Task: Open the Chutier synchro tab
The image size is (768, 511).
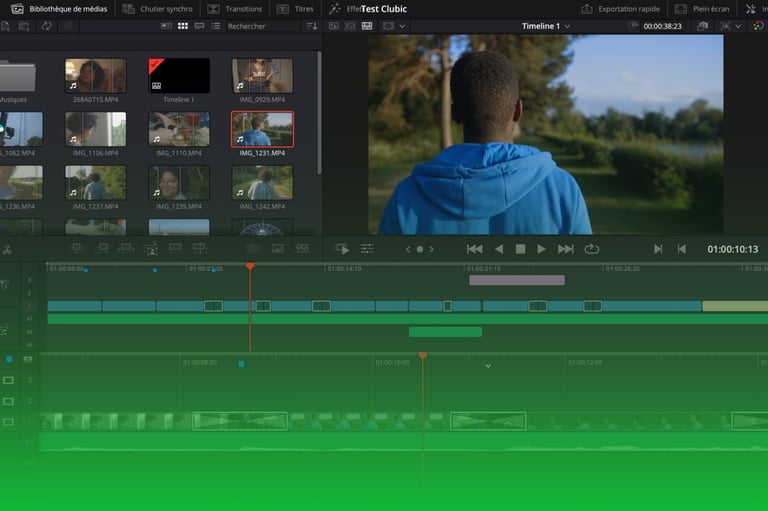Action: pos(157,9)
